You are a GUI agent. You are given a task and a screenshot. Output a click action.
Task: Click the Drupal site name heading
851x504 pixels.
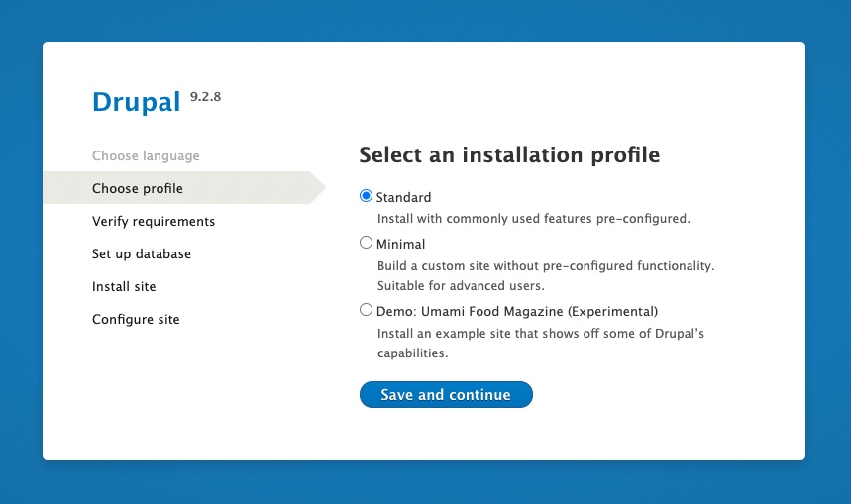coord(136,102)
